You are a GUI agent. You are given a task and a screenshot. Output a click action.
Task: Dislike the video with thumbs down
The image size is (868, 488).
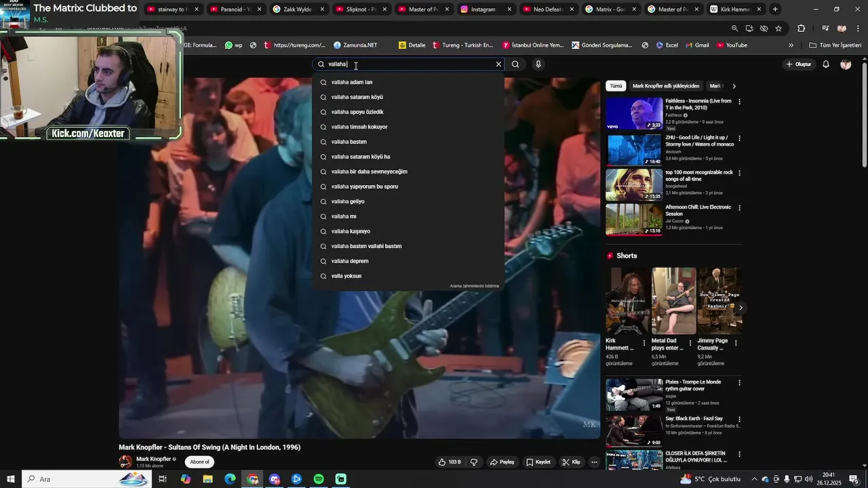coord(474,462)
